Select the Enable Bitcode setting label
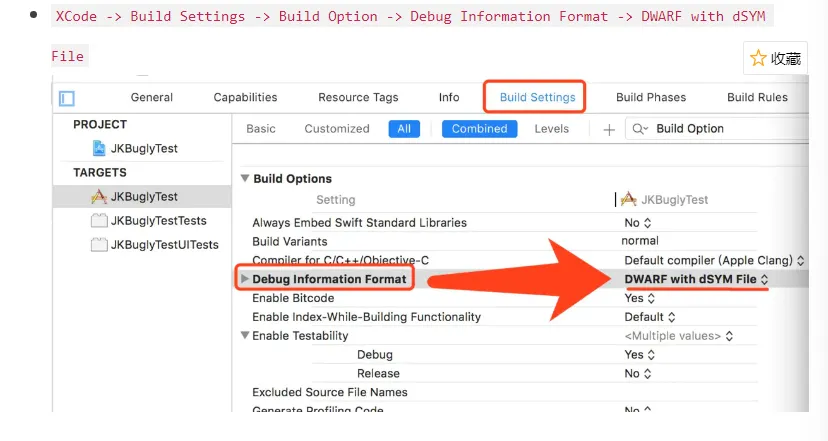The width and height of the screenshot is (828, 441). coord(293,298)
